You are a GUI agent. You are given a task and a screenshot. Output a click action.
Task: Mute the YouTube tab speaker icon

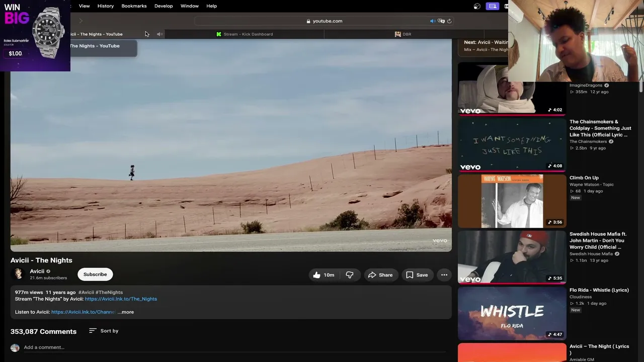(x=159, y=34)
